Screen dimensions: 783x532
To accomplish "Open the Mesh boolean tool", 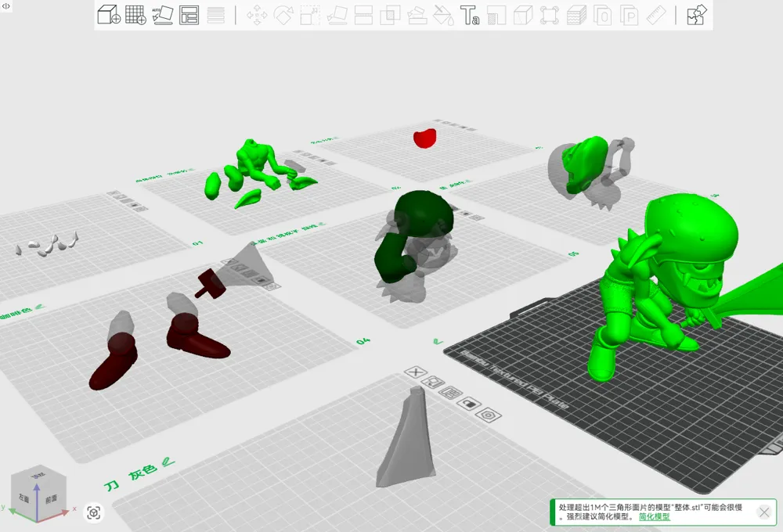I will pyautogui.click(x=390, y=15).
